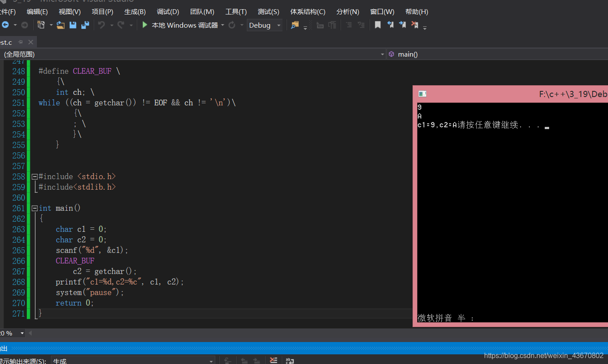Open the main() member dropdown
608x364 pixels.
coord(497,54)
